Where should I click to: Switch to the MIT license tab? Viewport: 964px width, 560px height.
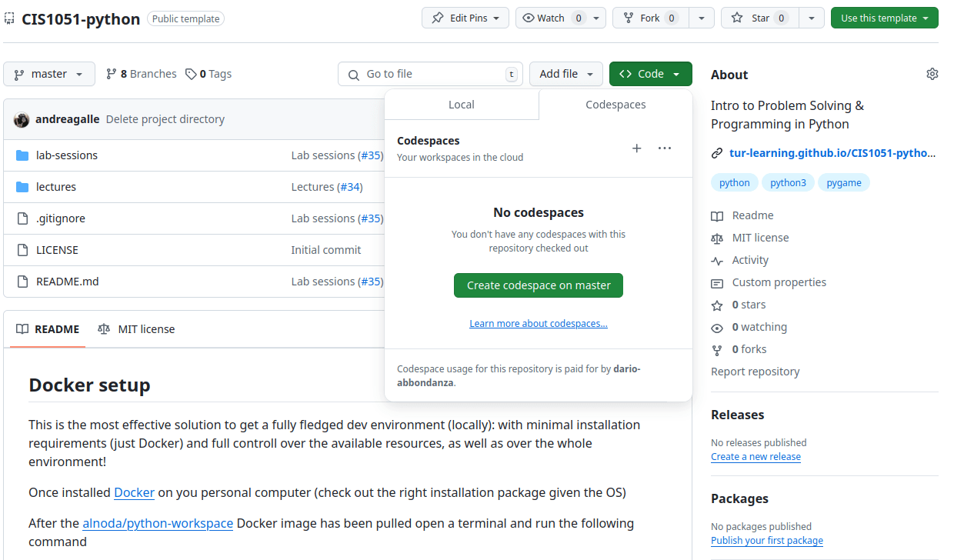pos(136,329)
